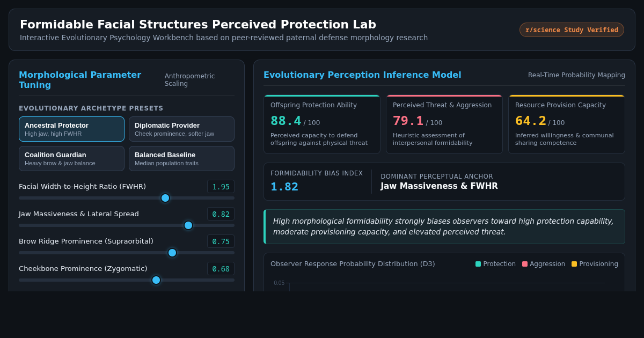The image size is (644, 338).
Task: Click the Jaw Massiveness value 0.82
Action: 221,214
